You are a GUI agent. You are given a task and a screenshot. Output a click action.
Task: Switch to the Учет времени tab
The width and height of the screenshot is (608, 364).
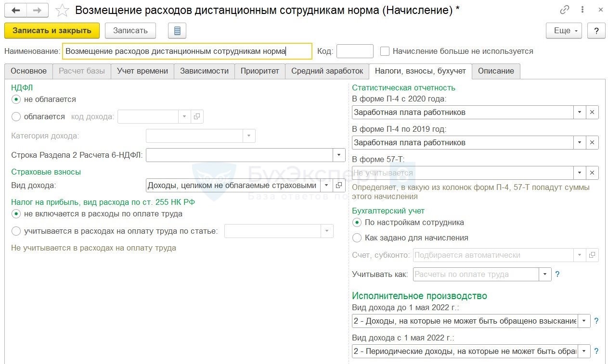tap(142, 71)
